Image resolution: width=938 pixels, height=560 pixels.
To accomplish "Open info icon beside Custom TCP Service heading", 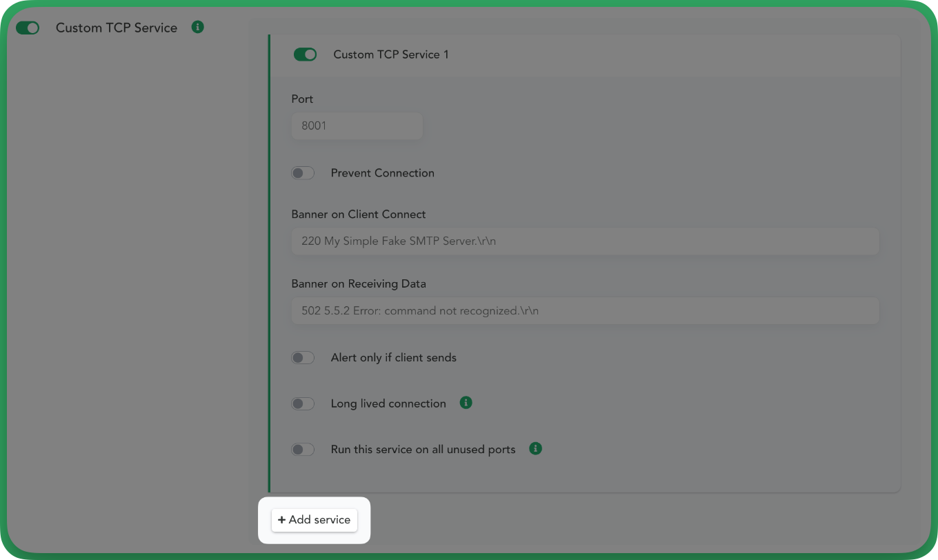I will (x=198, y=28).
